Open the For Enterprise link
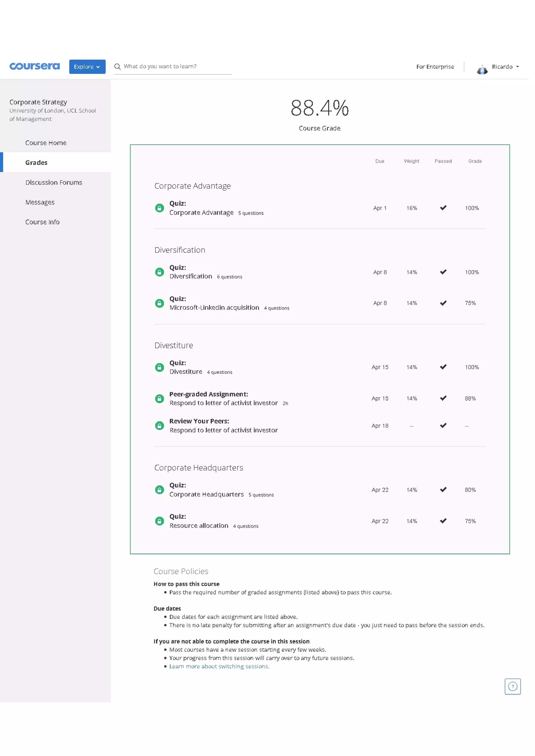Viewport: 535px width, 756px height. pyautogui.click(x=435, y=67)
